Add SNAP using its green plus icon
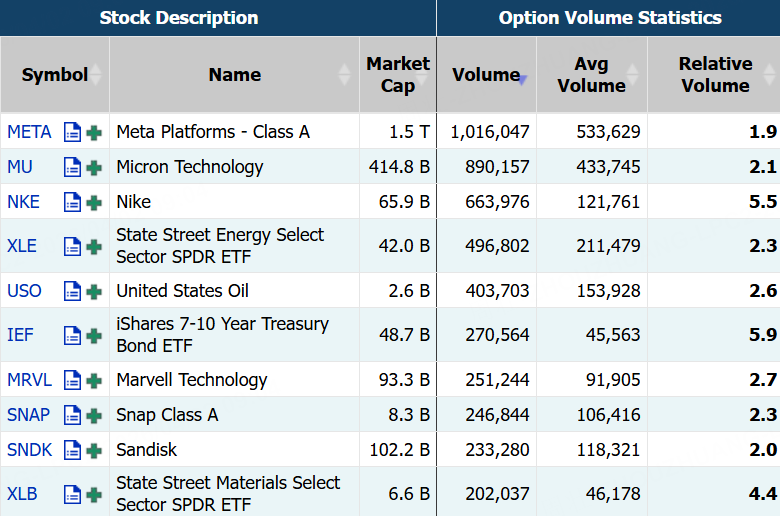This screenshot has width=780, height=516. pyautogui.click(x=94, y=415)
